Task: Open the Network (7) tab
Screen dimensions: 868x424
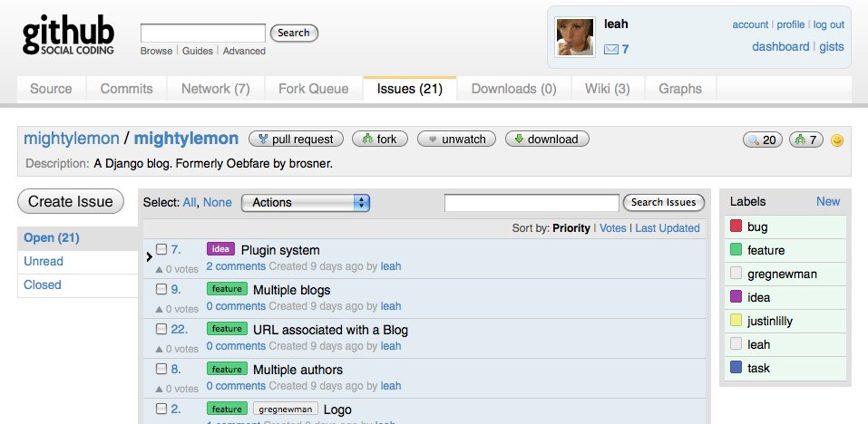Action: [216, 89]
